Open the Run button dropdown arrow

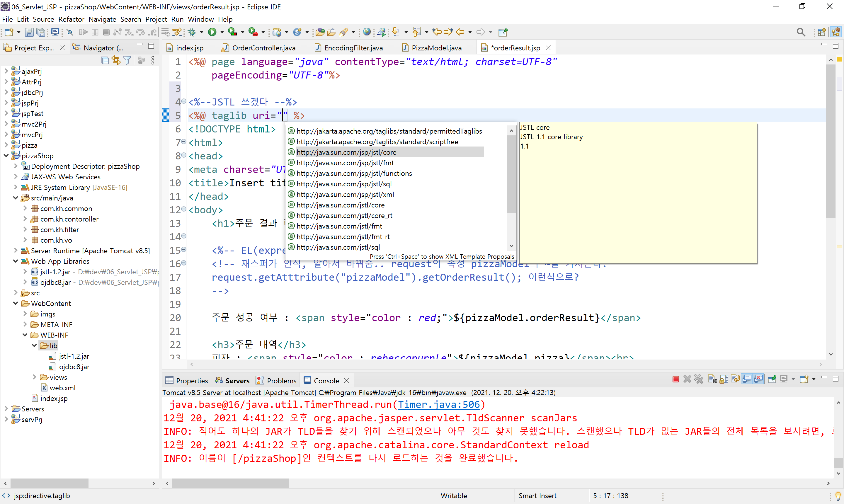pyautogui.click(x=222, y=32)
